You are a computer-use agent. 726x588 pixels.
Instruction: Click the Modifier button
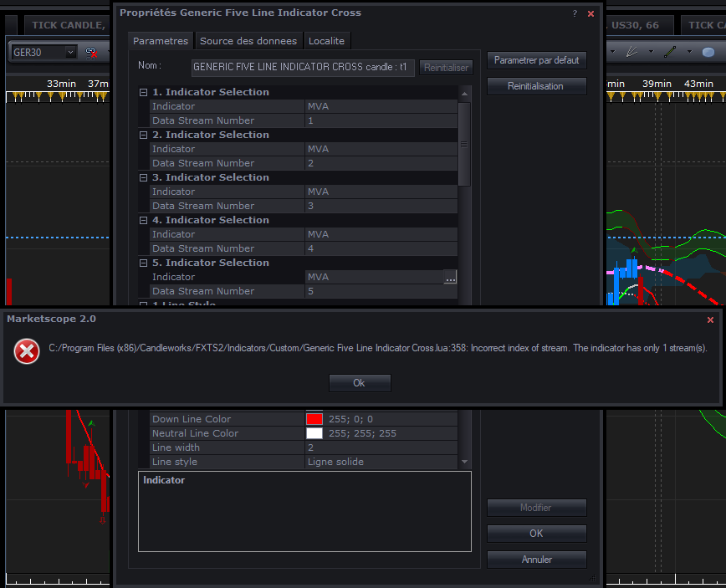(537, 508)
